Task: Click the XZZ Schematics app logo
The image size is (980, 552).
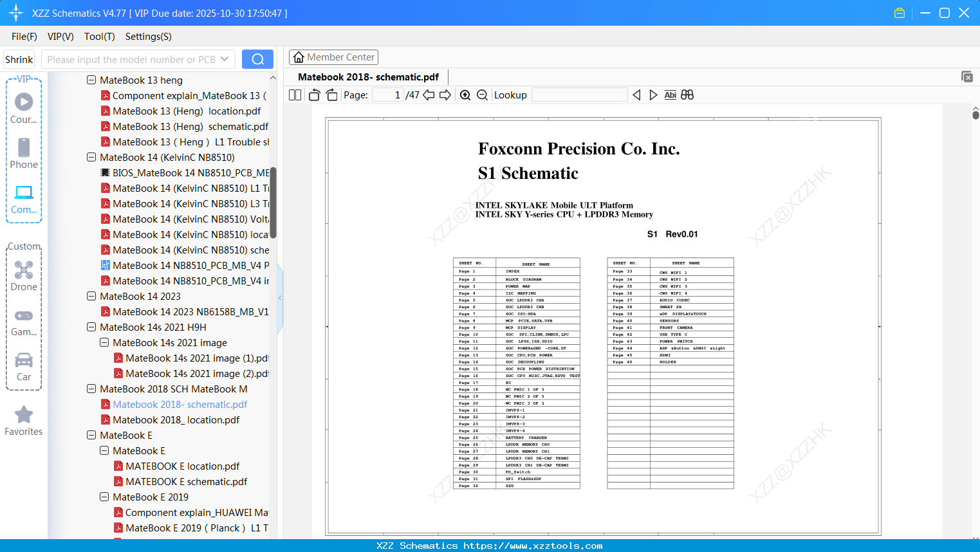Action: pyautogui.click(x=16, y=13)
